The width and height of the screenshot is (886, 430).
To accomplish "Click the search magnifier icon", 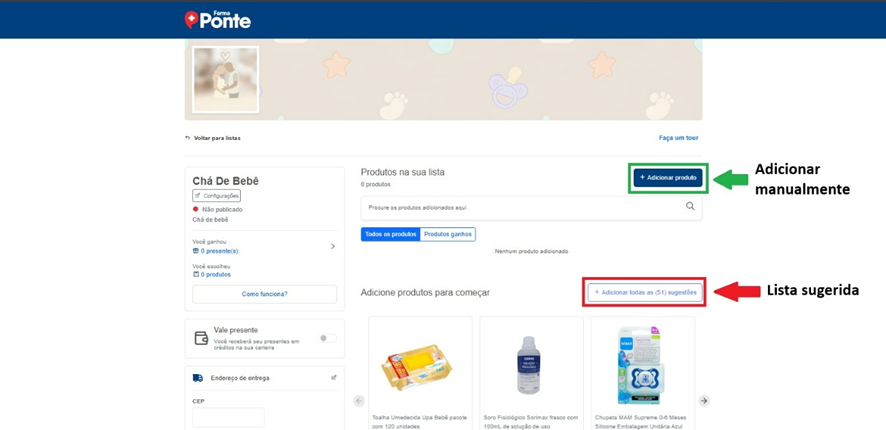I will pyautogui.click(x=690, y=207).
